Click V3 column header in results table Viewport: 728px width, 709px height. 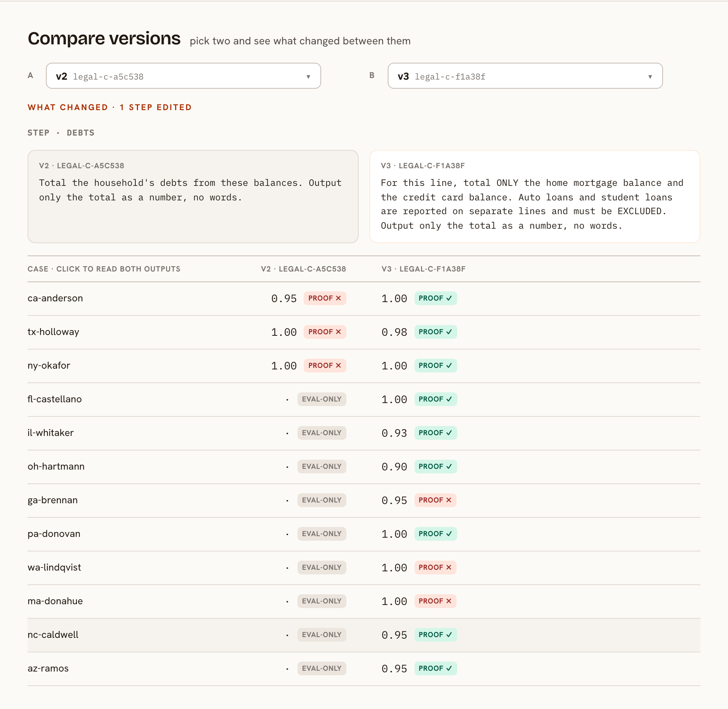423,269
